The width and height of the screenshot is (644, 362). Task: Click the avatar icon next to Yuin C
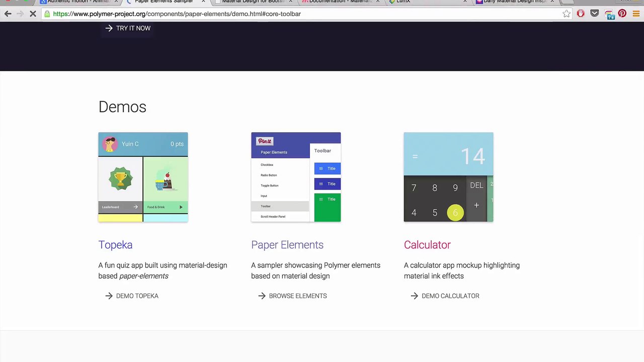pos(110,144)
